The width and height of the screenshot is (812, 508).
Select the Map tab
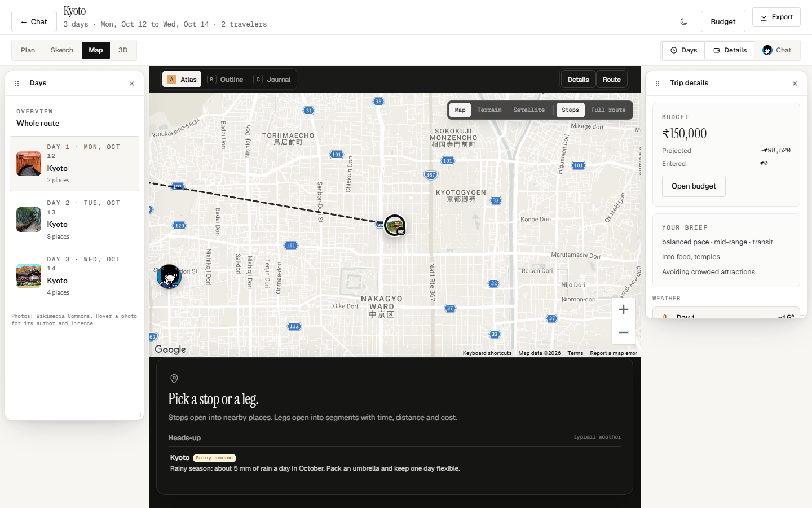[x=96, y=50]
